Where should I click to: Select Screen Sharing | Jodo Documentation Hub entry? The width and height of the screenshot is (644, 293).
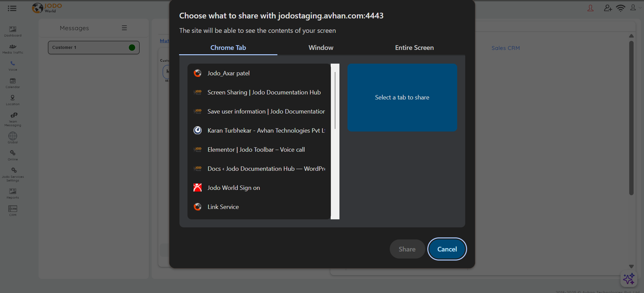[x=259, y=92]
